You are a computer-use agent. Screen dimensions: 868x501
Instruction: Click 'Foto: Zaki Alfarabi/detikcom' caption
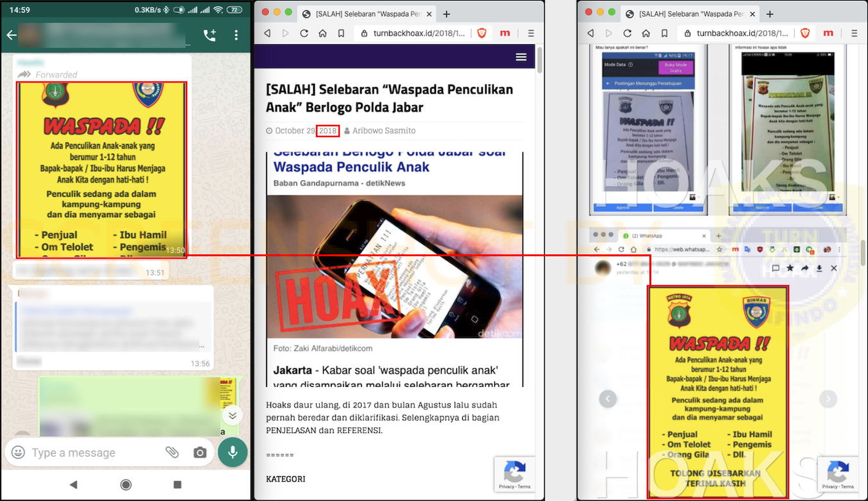pyautogui.click(x=323, y=349)
